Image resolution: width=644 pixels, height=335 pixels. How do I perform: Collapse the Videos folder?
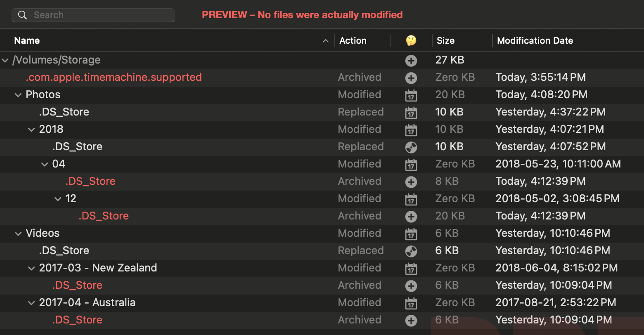coord(18,234)
